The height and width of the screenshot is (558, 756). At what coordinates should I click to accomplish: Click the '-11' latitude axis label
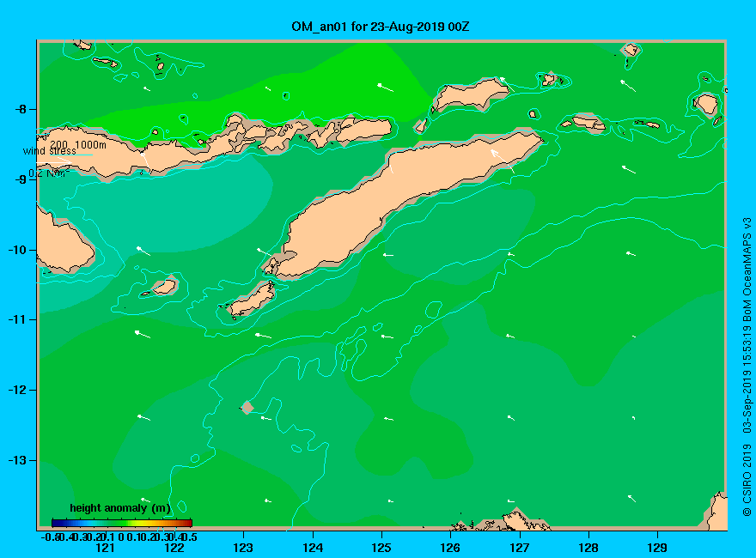point(18,320)
